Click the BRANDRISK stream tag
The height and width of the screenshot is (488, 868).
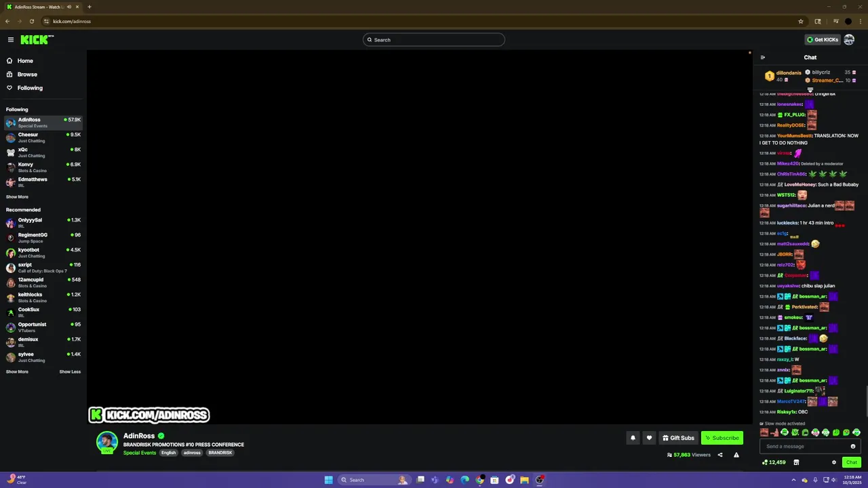click(220, 453)
